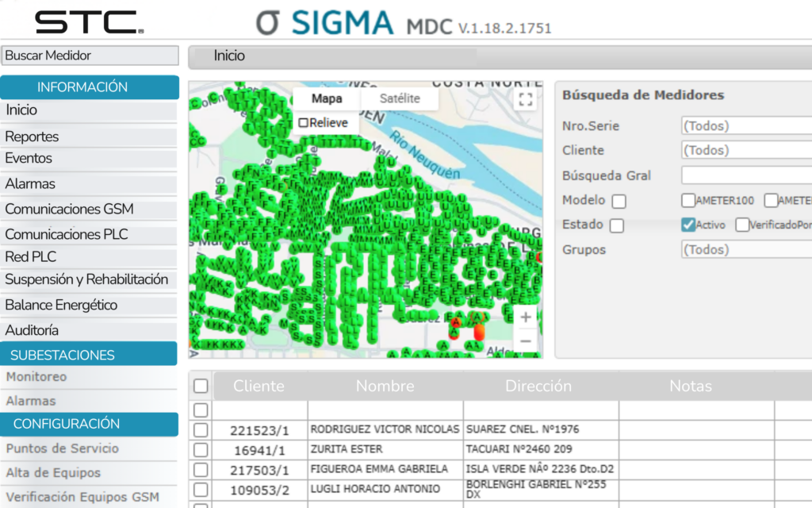
Task: Check the row for client 221523/1
Action: pos(201,430)
